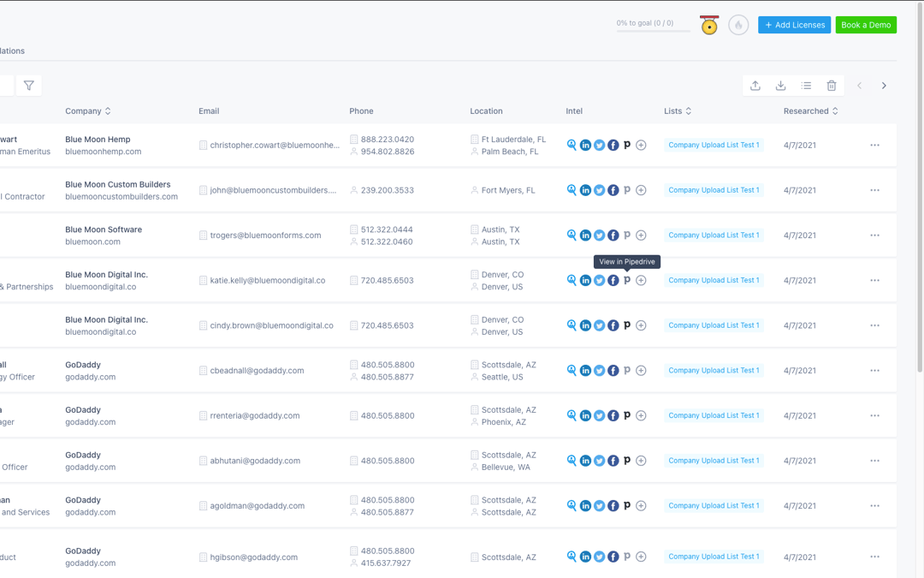Image resolution: width=924 pixels, height=578 pixels.
Task: Sort by the Researched date column
Action: coord(809,110)
